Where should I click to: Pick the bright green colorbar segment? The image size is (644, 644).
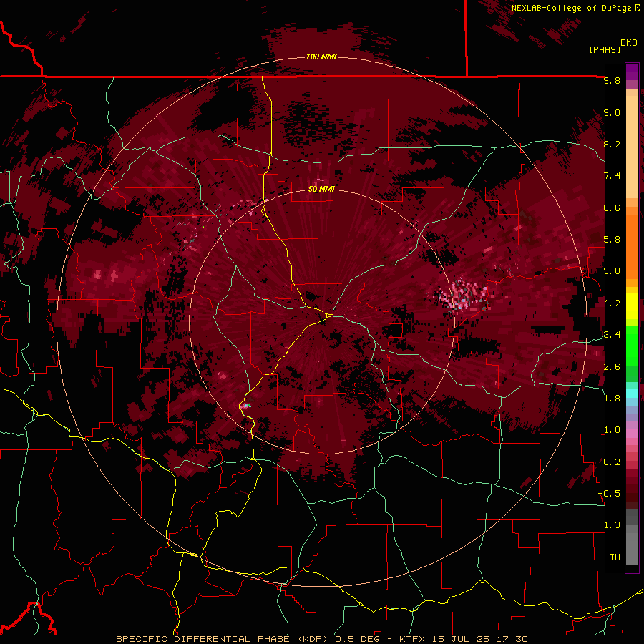coord(632,345)
